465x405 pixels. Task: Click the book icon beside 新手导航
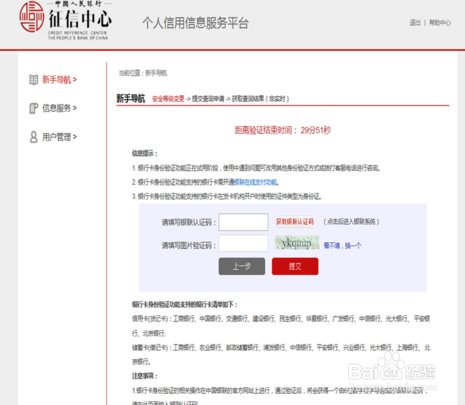click(33, 80)
